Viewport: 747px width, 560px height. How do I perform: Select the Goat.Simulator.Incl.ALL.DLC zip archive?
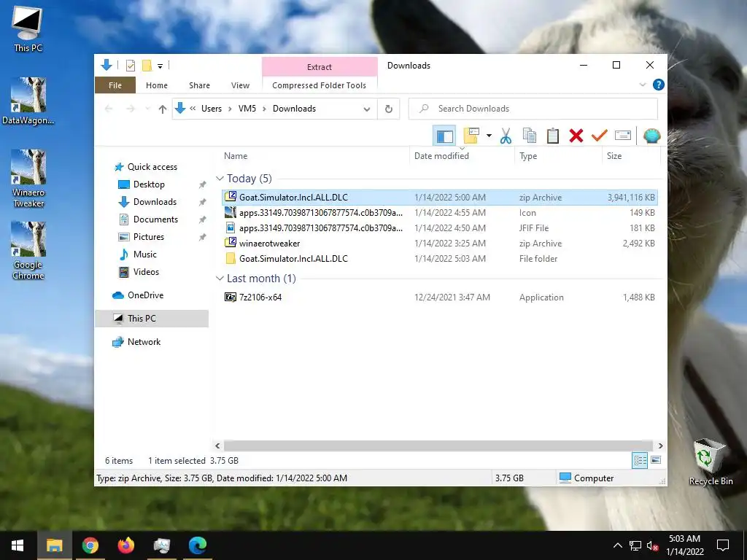click(440, 197)
